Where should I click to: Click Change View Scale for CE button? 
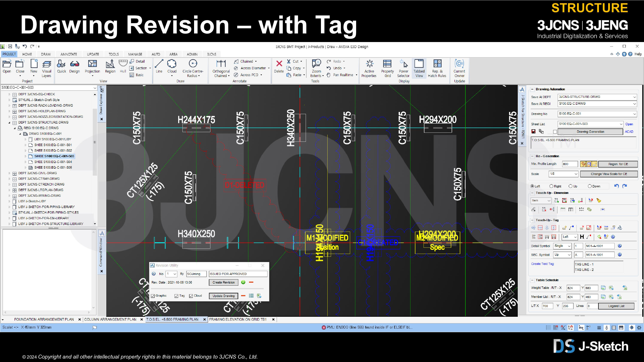(x=609, y=174)
